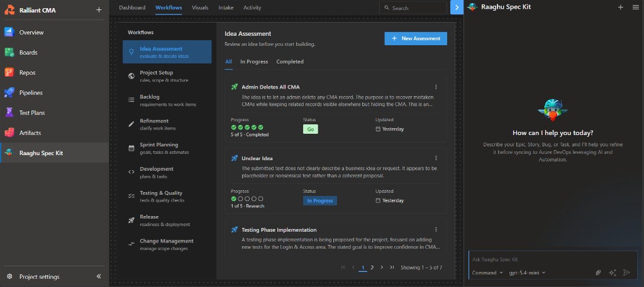Screen dimensions: 644x287
Task: Switch to the Dashboard tab
Action: (132, 8)
